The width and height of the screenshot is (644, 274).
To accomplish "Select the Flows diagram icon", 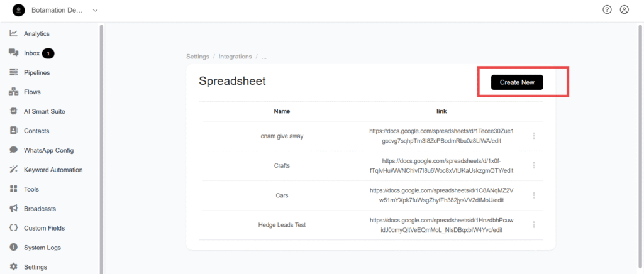I will click(13, 92).
